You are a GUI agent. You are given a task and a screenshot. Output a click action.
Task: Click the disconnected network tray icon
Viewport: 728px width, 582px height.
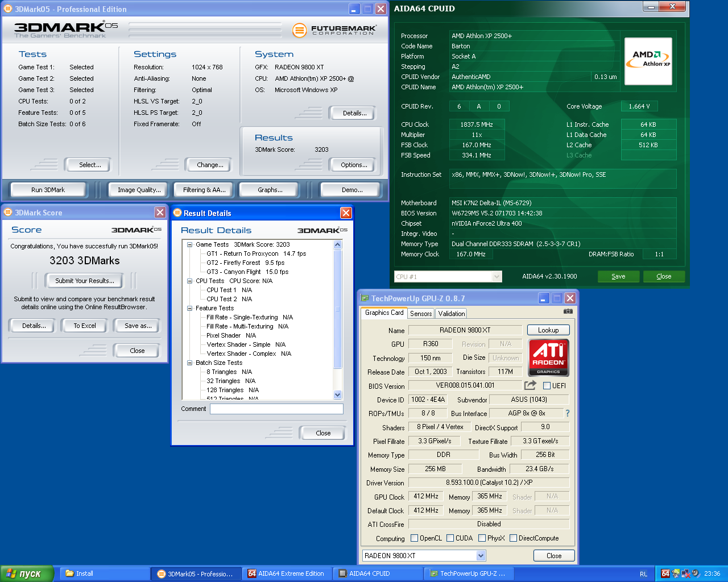[x=686, y=573]
